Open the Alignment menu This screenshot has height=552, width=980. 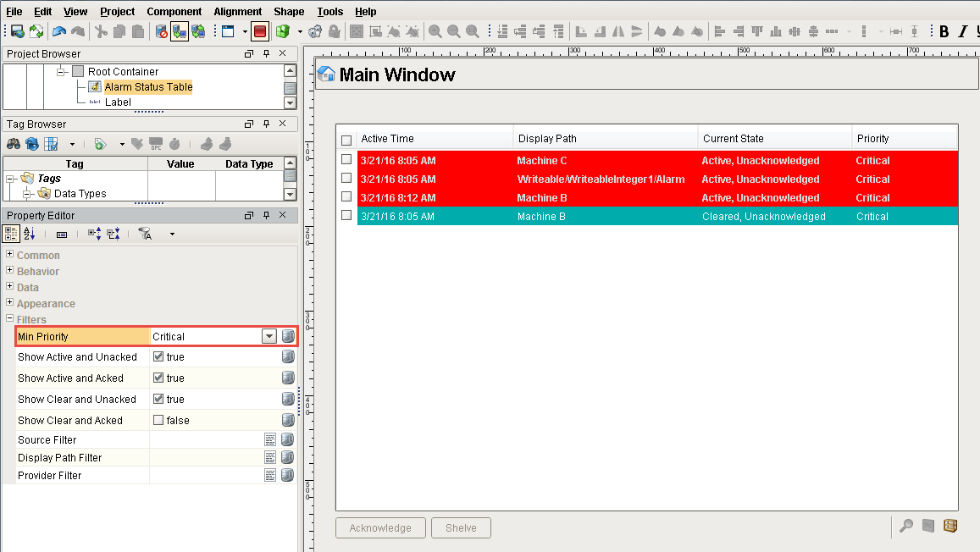tap(237, 11)
